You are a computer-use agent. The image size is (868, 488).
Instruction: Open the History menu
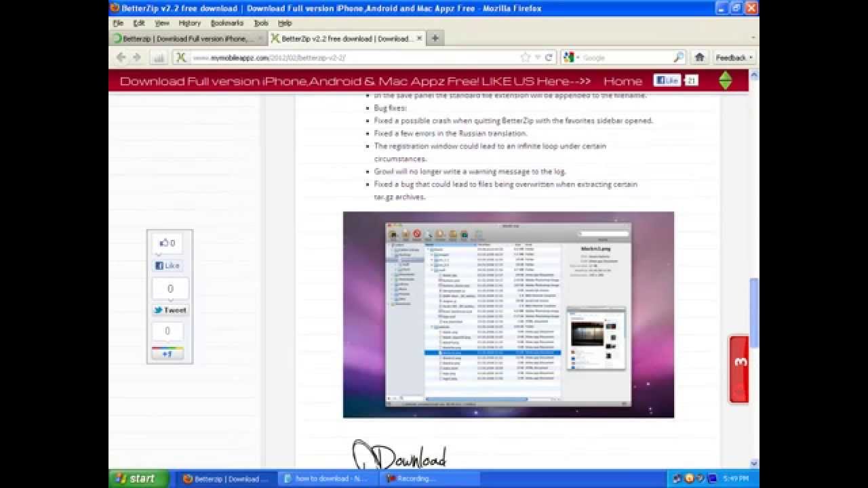190,23
